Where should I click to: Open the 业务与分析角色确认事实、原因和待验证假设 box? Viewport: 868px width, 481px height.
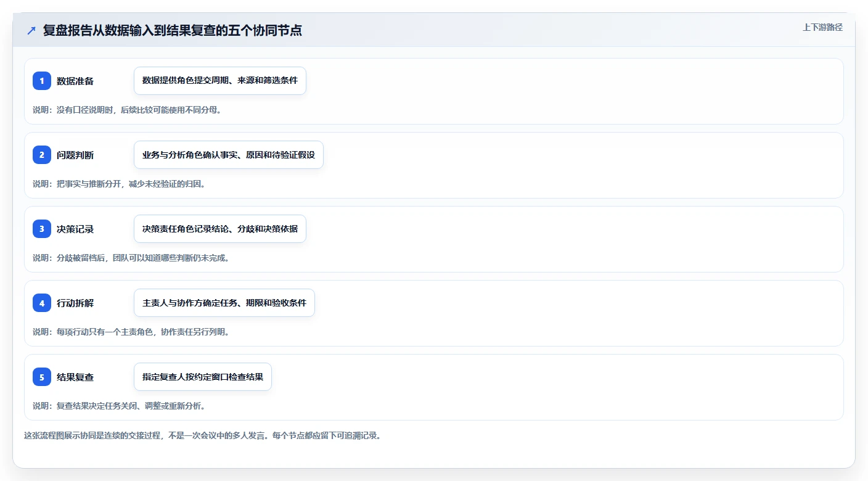coord(229,155)
